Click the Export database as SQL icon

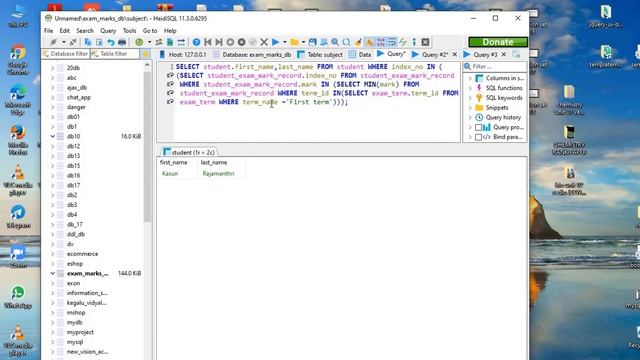170,42
